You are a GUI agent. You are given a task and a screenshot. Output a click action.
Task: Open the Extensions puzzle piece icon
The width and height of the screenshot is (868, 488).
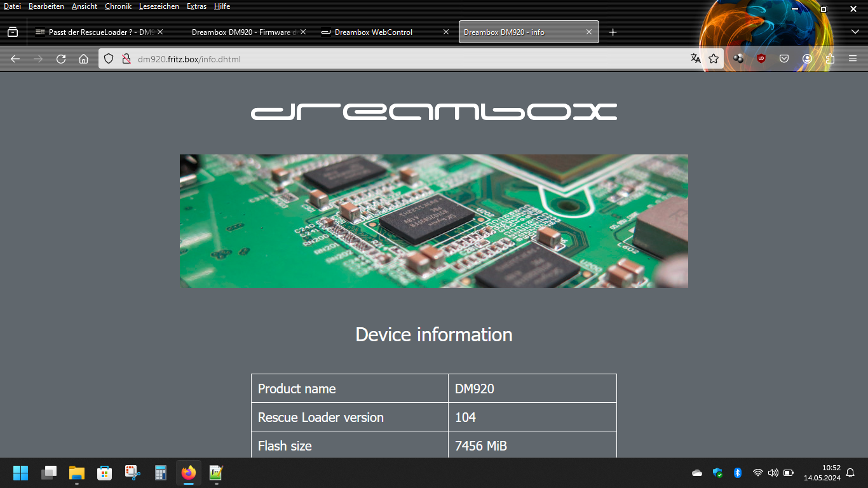pos(830,58)
